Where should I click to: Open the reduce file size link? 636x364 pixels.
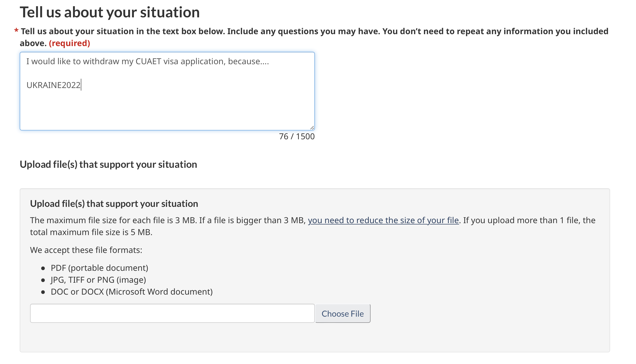[x=383, y=220]
